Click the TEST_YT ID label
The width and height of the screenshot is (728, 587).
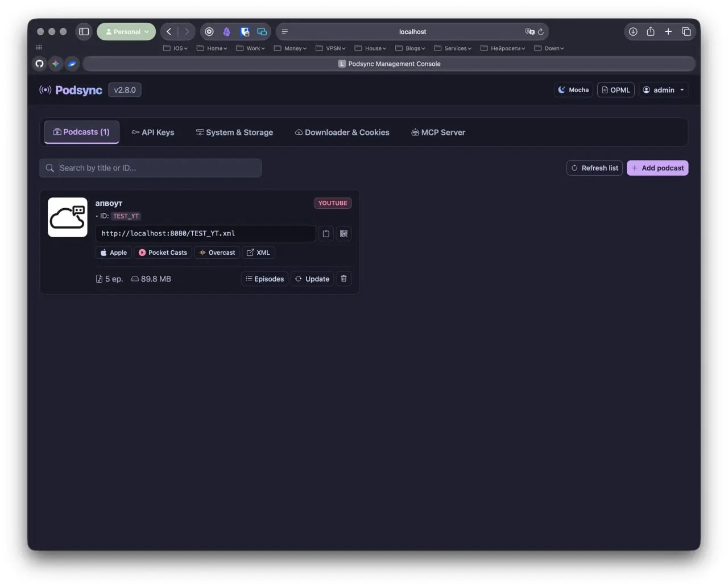(x=126, y=216)
